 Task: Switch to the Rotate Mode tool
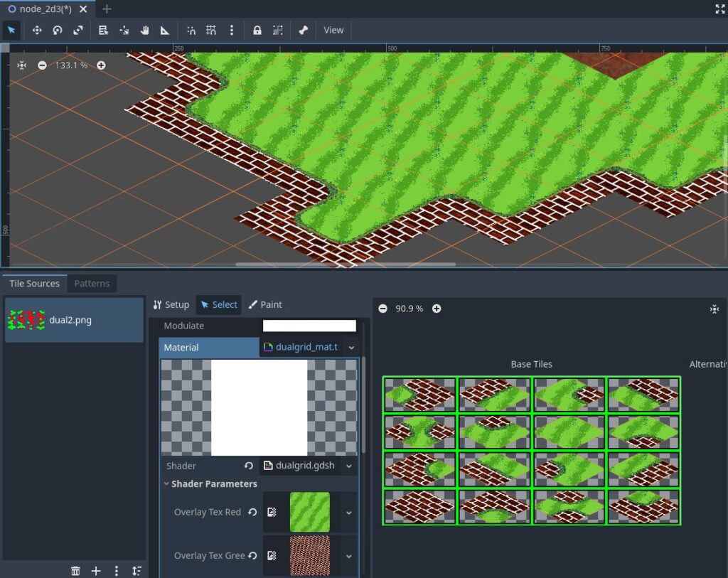[58, 30]
